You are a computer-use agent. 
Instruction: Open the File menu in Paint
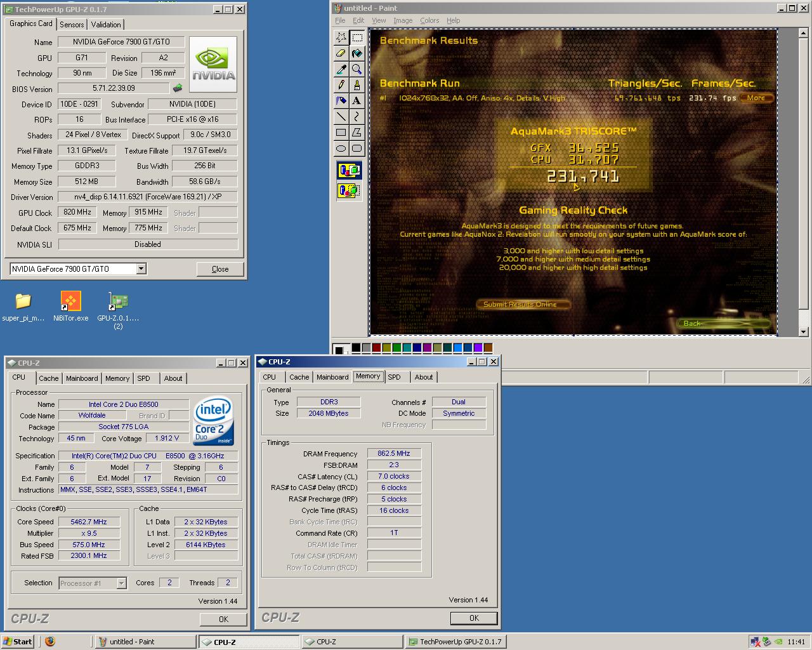[340, 20]
